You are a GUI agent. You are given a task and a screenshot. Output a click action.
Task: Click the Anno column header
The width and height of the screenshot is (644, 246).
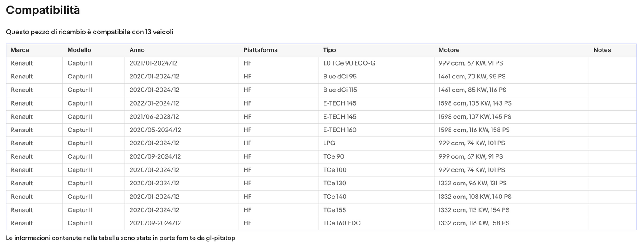(137, 50)
